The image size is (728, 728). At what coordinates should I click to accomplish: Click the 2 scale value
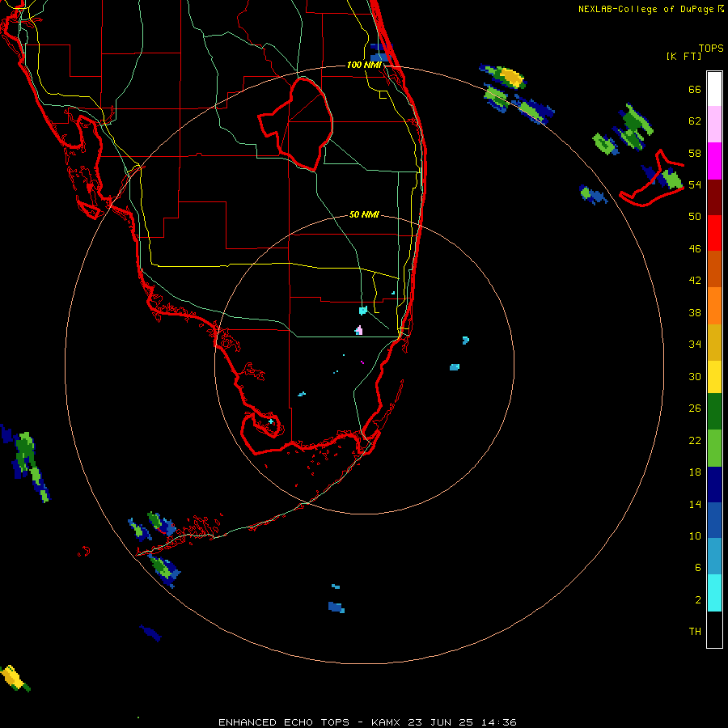click(x=698, y=600)
